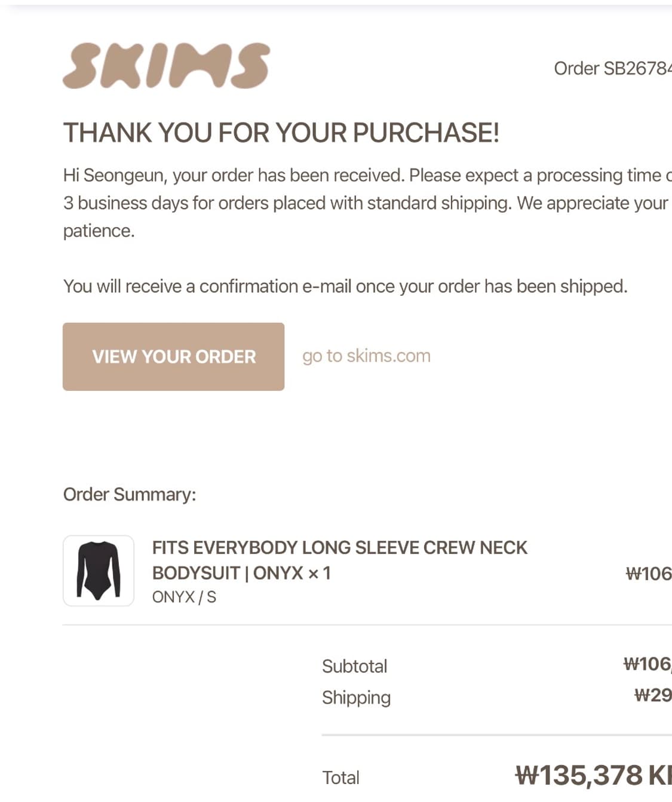Click the Order SB26784 number text
672x802 pixels.
pyautogui.click(x=612, y=69)
